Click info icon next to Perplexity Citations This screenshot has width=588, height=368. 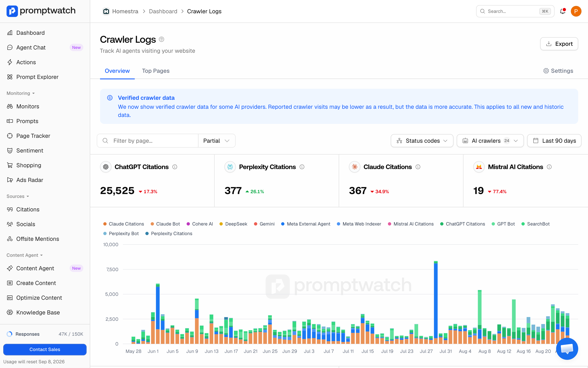302,167
